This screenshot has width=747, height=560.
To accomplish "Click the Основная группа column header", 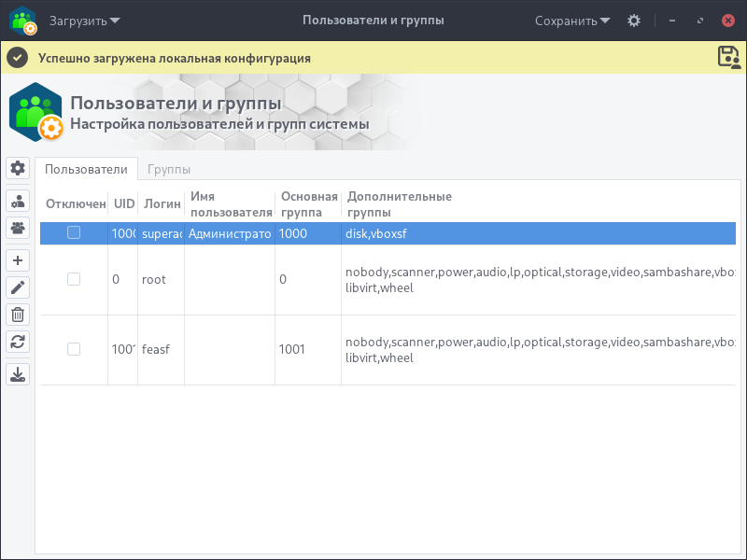I will (308, 203).
